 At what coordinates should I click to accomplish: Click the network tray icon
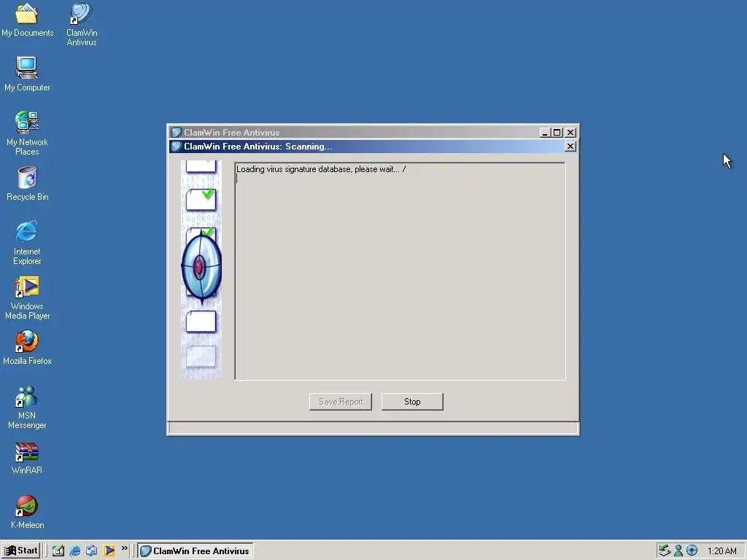[664, 551]
